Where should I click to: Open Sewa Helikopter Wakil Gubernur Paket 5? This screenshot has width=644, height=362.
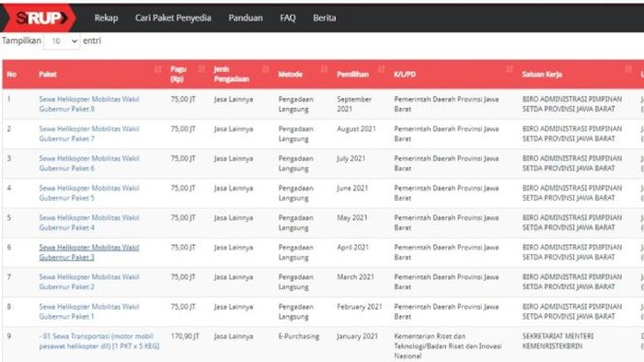[89, 193]
